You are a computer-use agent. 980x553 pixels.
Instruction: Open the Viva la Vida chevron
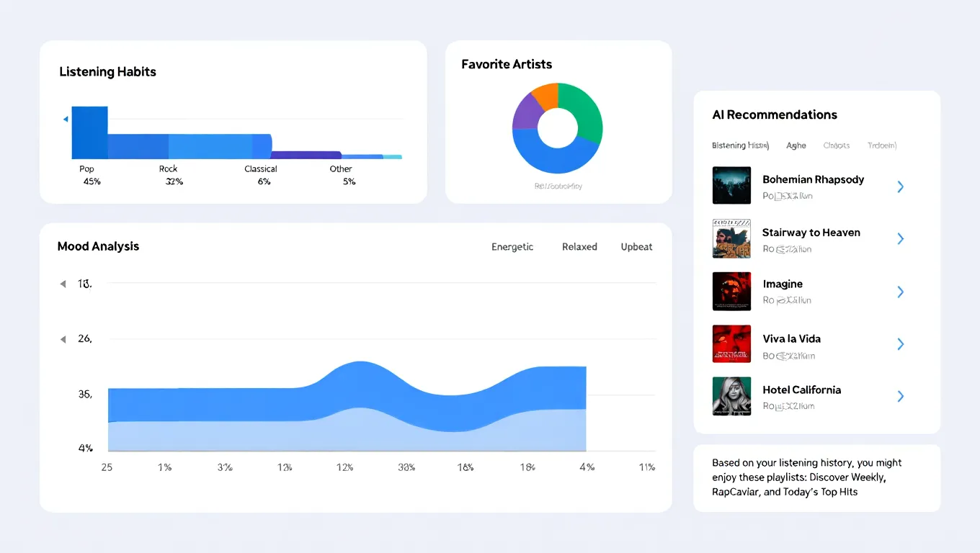click(x=900, y=344)
